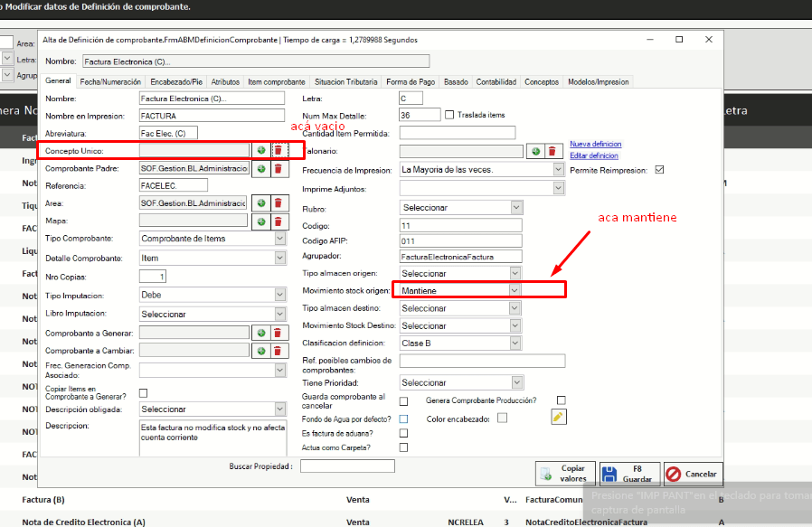Click green add icon for Comprobante a Cambiar

261,351
